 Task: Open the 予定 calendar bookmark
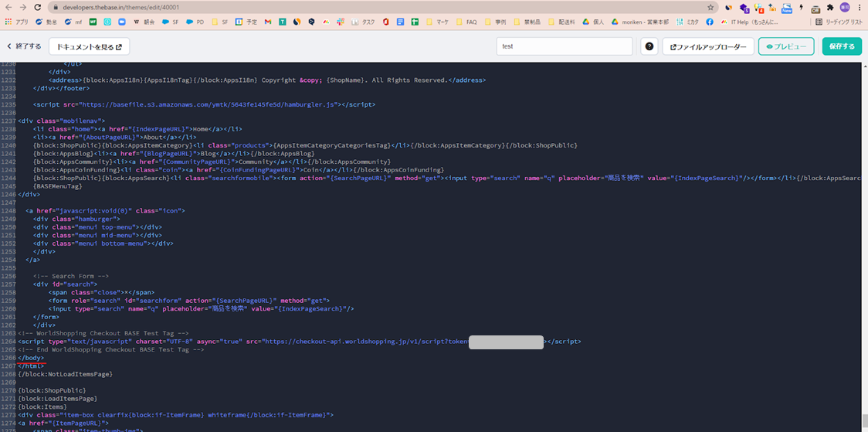click(x=246, y=22)
